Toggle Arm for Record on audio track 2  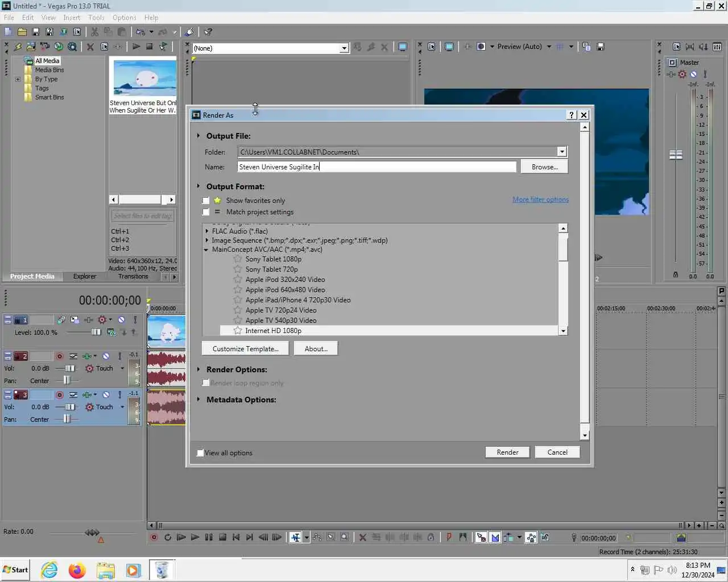tap(59, 356)
